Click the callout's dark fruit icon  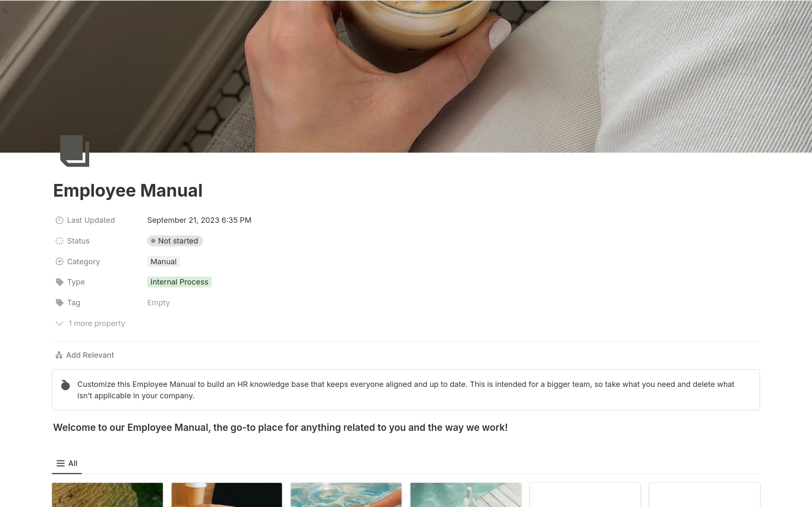(x=66, y=385)
